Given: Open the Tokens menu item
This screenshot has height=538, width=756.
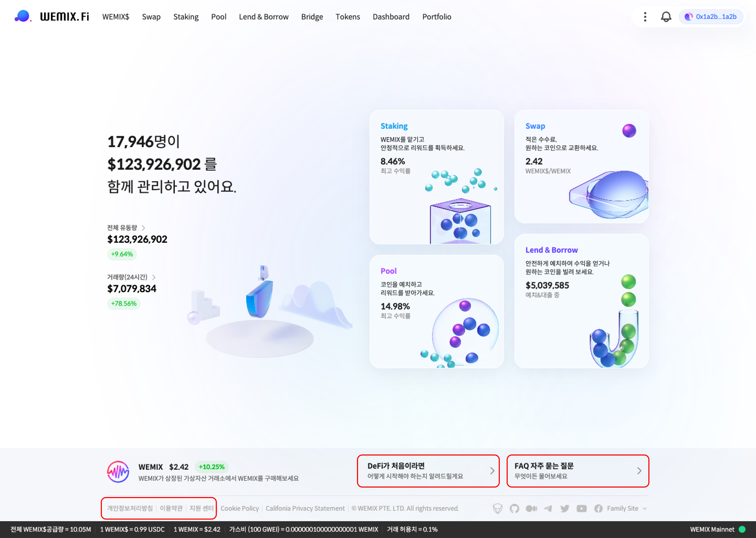Looking at the screenshot, I should (x=348, y=17).
